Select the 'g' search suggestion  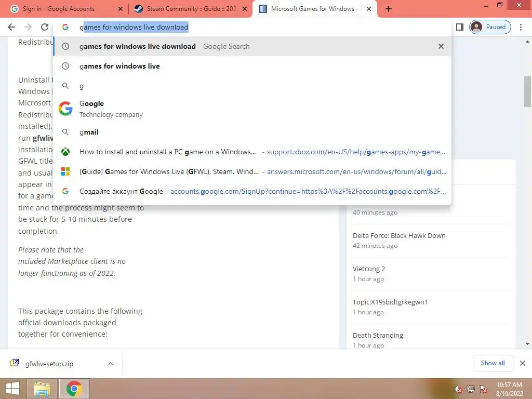(x=252, y=86)
